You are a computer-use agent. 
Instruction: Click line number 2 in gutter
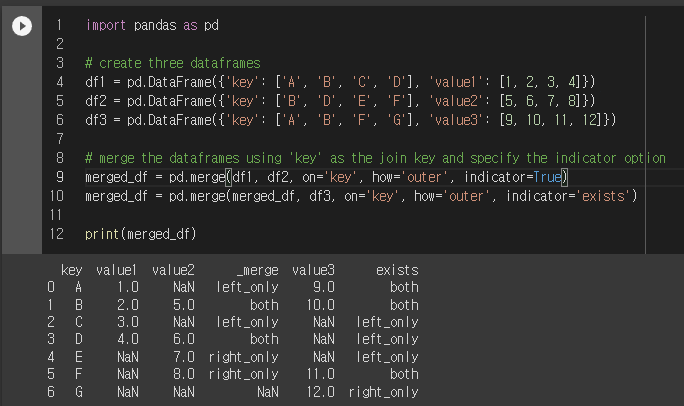click(59, 44)
